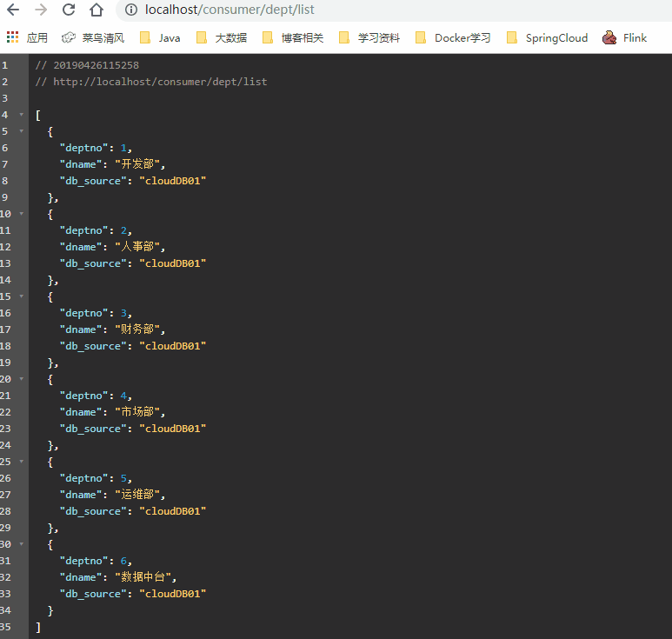Image resolution: width=672 pixels, height=639 pixels.
Task: Click the "deptno" key on line 16
Action: click(84, 313)
